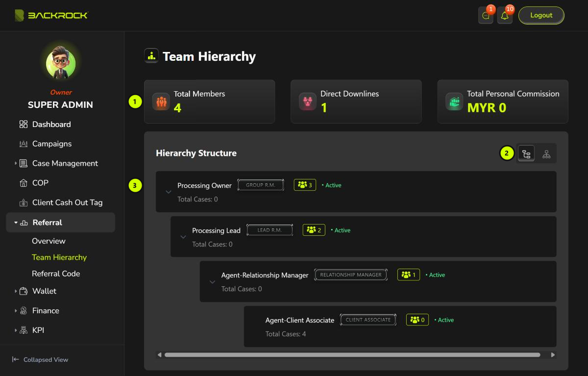Select Team Hierarchy submenu item
Image resolution: width=588 pixels, height=376 pixels.
click(x=59, y=257)
